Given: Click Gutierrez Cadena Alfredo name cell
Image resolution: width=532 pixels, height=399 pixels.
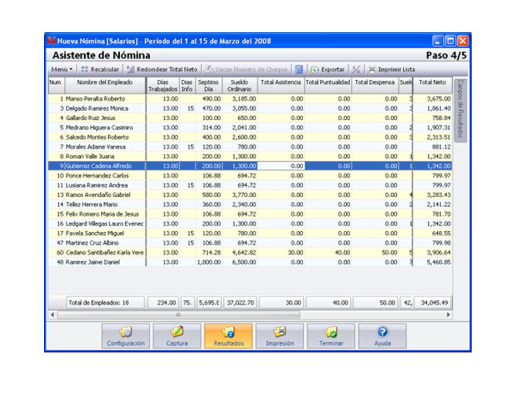Looking at the screenshot, I should point(105,166).
